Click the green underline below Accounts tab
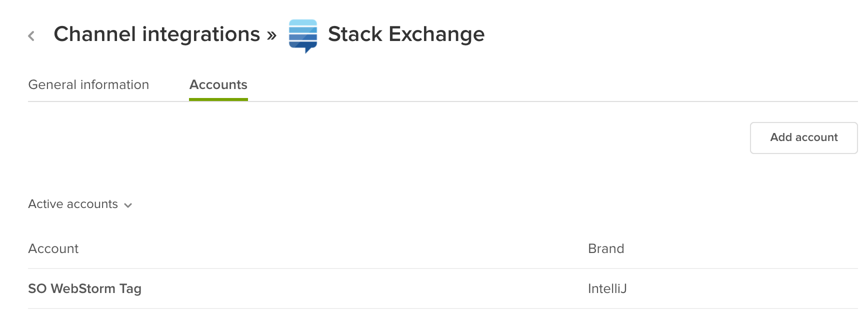The image size is (868, 315). pos(218,99)
